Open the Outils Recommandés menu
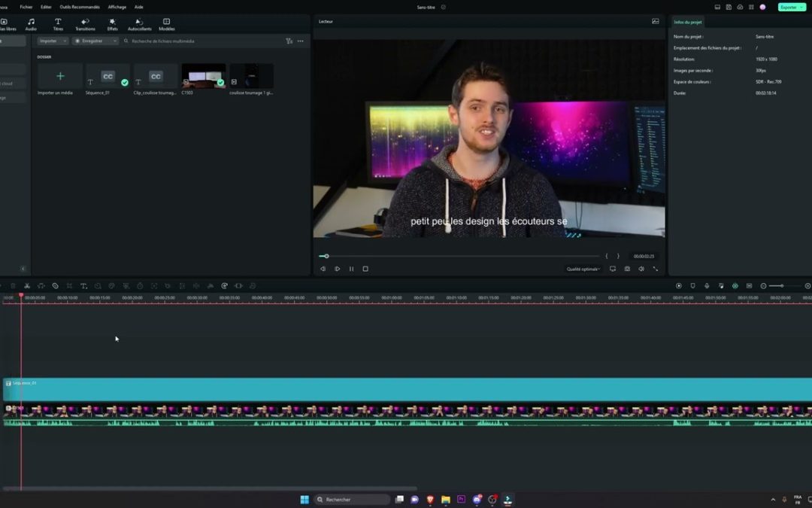 (80, 8)
